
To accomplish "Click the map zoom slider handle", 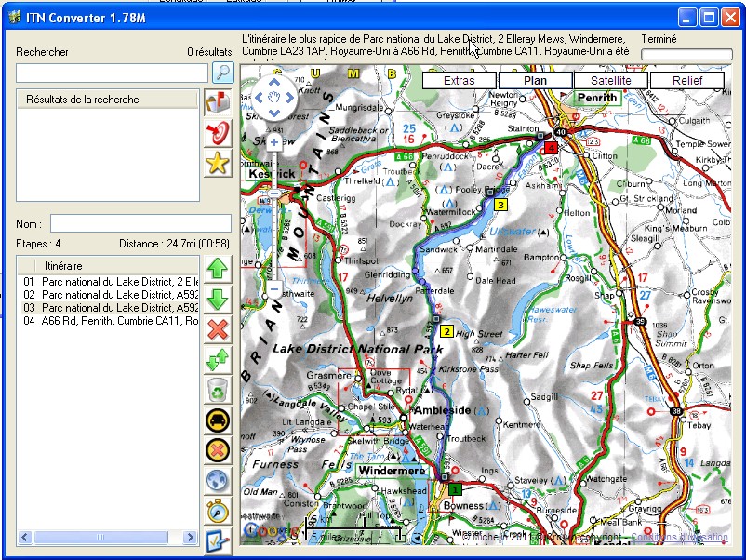I will tap(274, 193).
